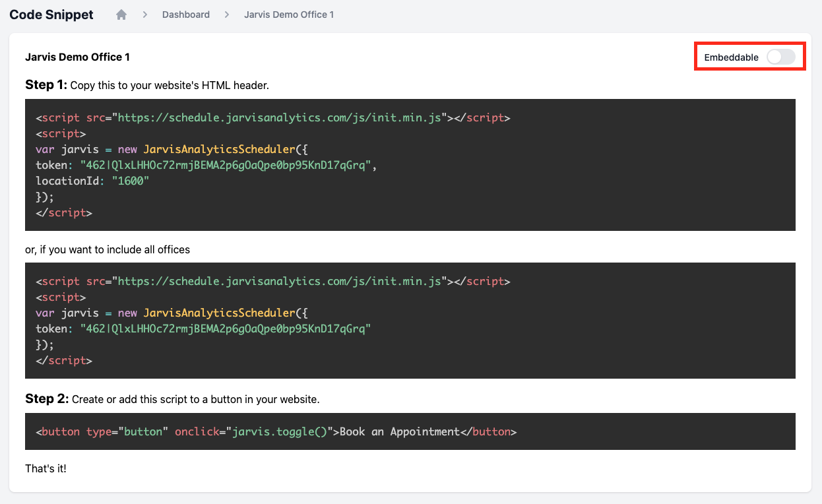
Task: Click the token line in second code block
Action: click(x=203, y=329)
